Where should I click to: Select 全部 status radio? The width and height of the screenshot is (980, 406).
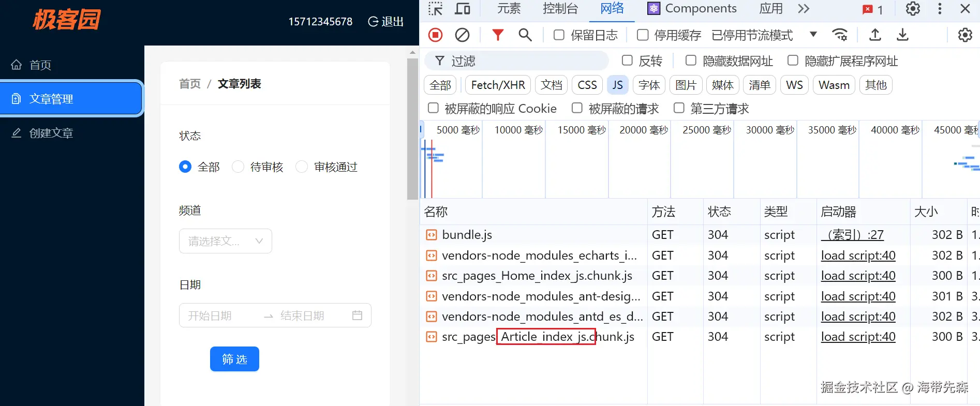185,167
